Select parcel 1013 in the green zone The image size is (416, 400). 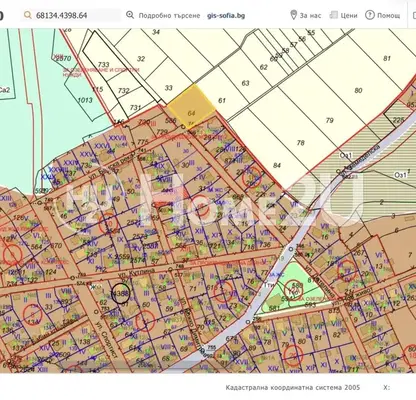(x=85, y=100)
